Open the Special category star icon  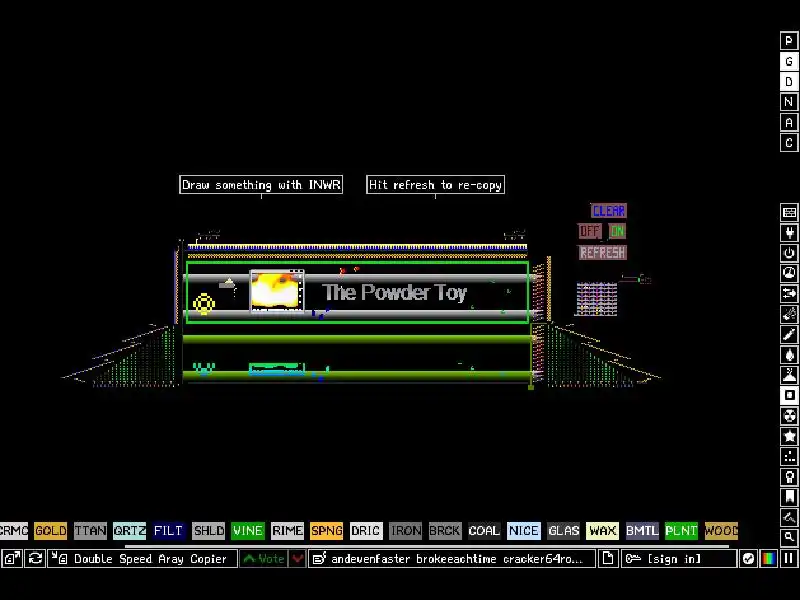[x=789, y=436]
